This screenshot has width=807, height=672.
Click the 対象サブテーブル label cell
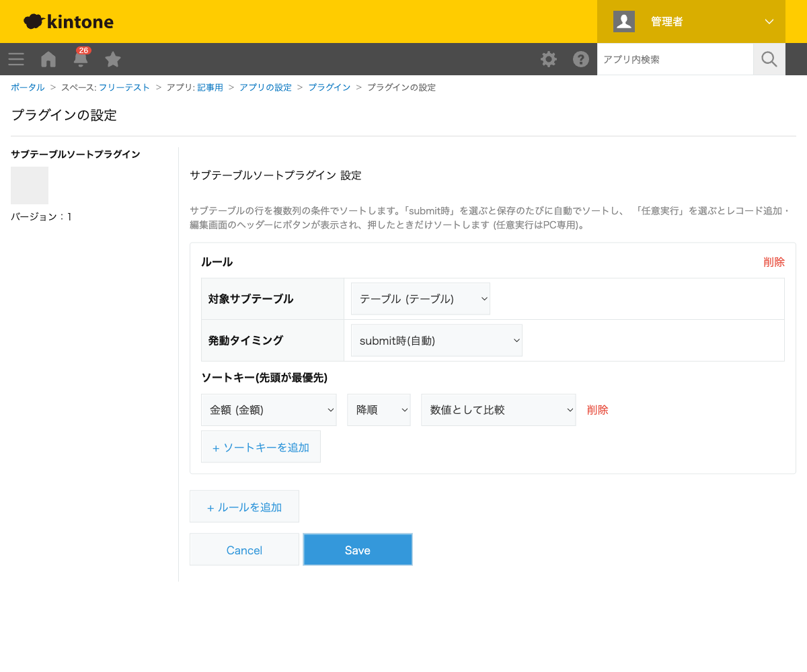click(272, 299)
